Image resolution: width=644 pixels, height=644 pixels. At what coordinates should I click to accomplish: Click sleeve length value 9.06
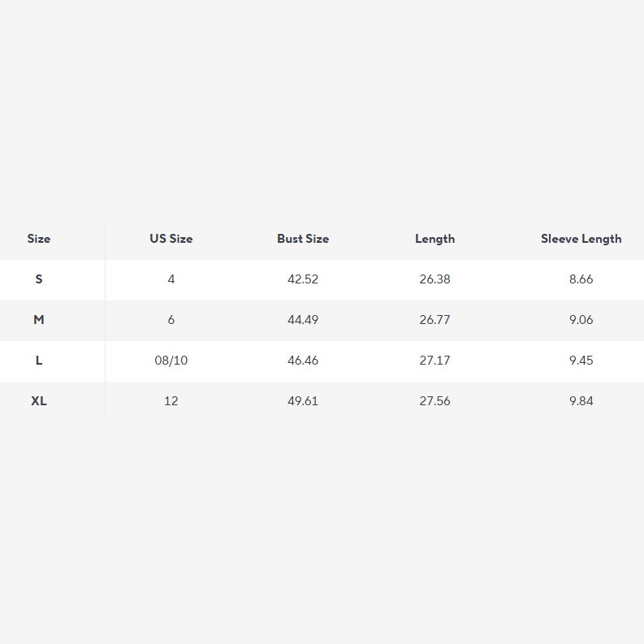click(x=581, y=320)
